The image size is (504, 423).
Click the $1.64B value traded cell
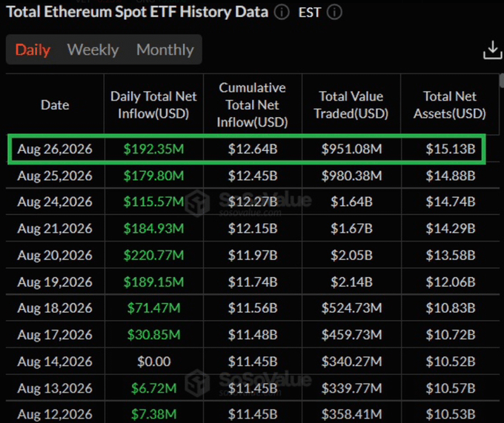pos(351,202)
